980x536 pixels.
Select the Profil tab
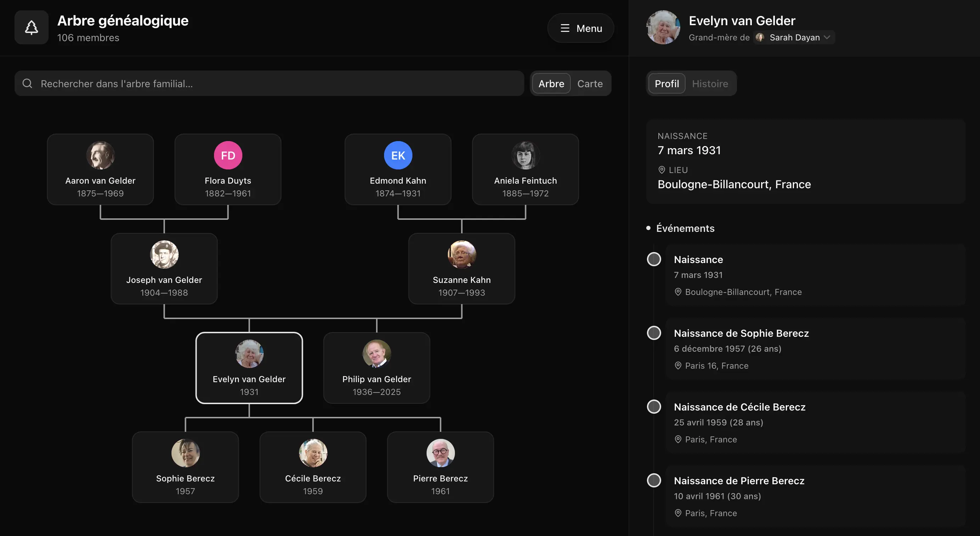point(666,83)
